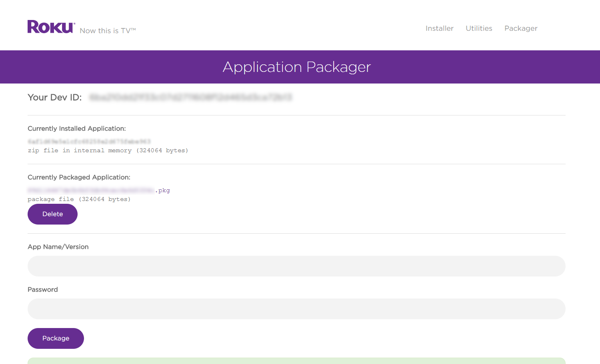Click the Currently Installed Application heading
This screenshot has height=364, width=600.
pos(76,129)
